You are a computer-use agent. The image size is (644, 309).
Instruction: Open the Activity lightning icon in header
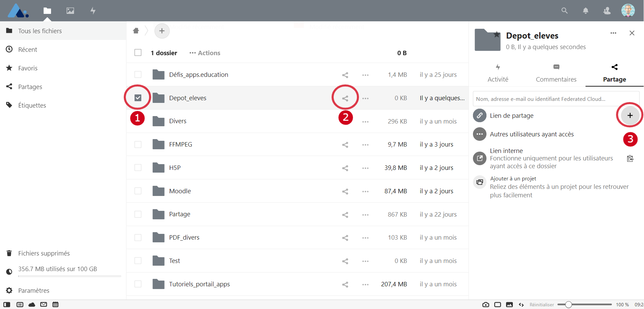click(93, 10)
